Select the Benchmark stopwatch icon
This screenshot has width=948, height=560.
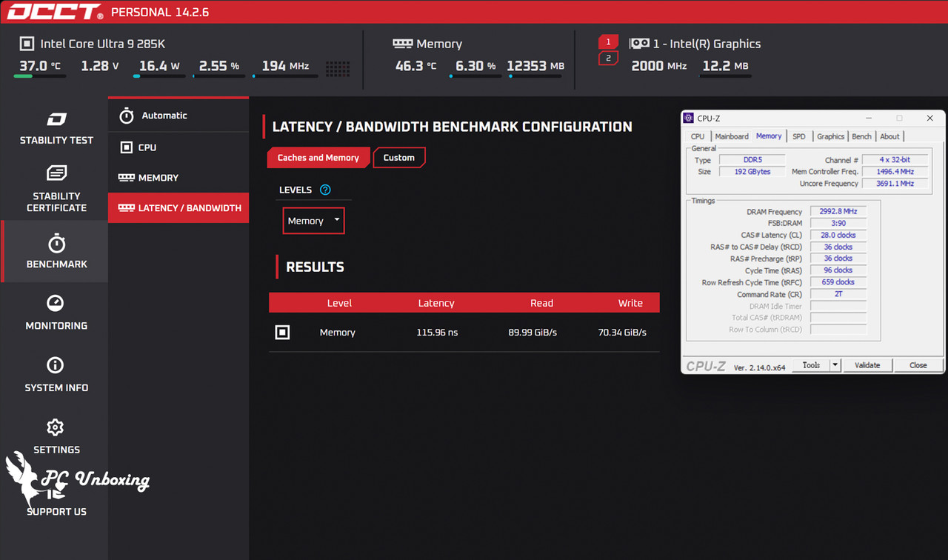click(56, 244)
